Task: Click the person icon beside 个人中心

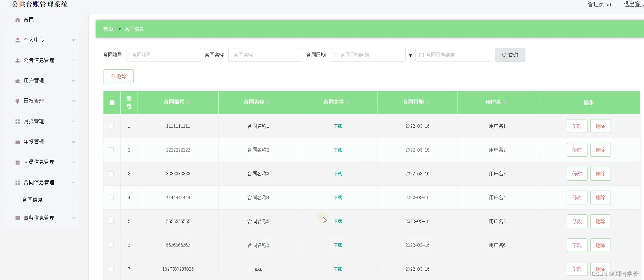Action: click(18, 40)
